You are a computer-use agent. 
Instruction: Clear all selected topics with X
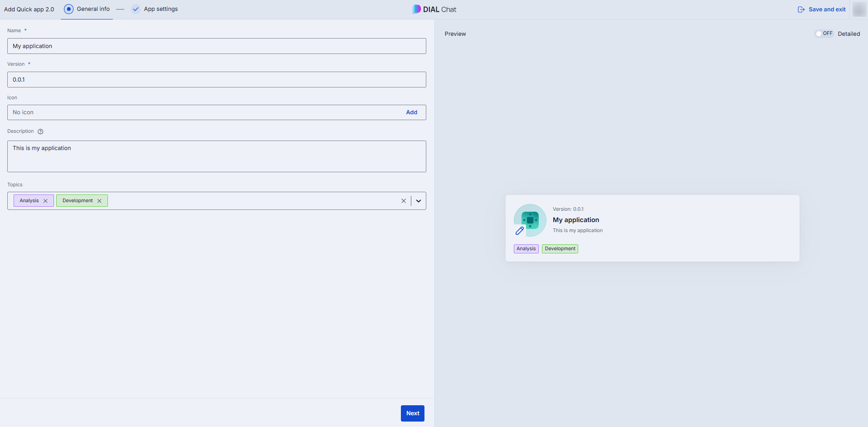pos(404,201)
